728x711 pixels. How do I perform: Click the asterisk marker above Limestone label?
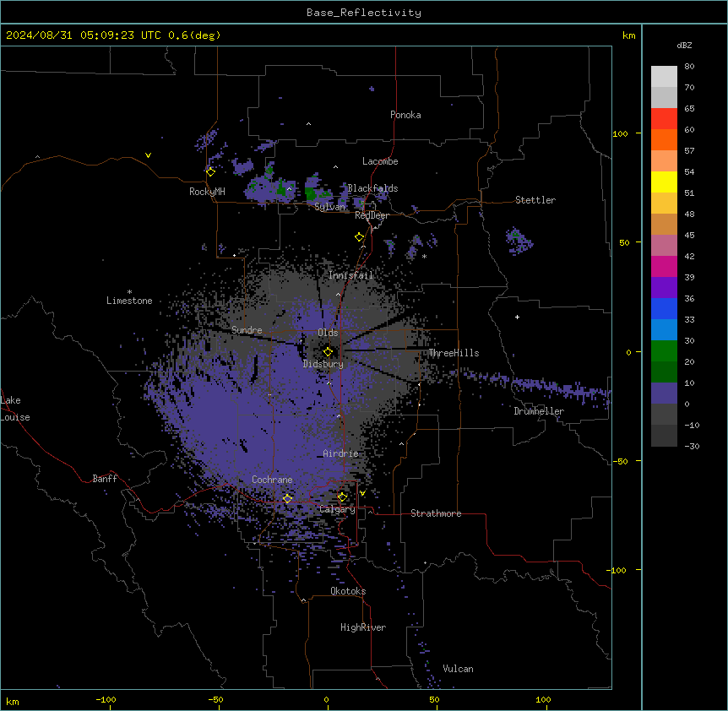(x=129, y=292)
